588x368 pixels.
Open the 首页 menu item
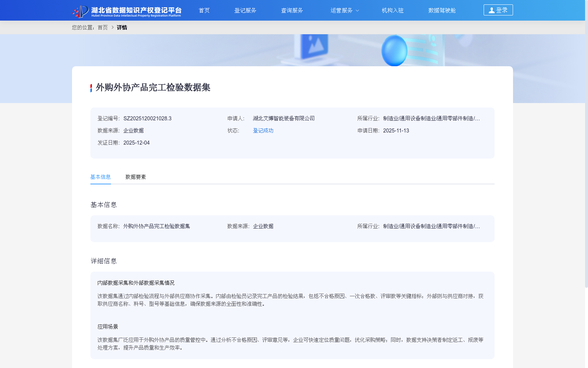[204, 10]
